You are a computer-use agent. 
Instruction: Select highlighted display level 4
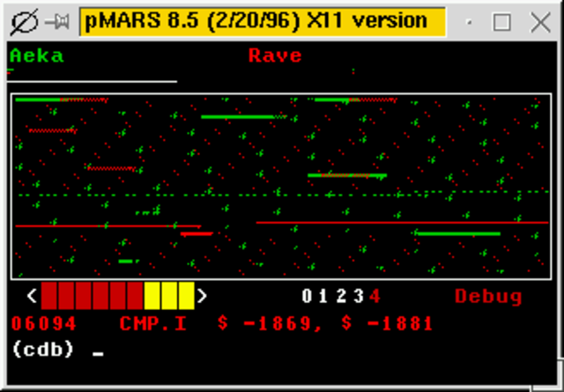(x=375, y=296)
